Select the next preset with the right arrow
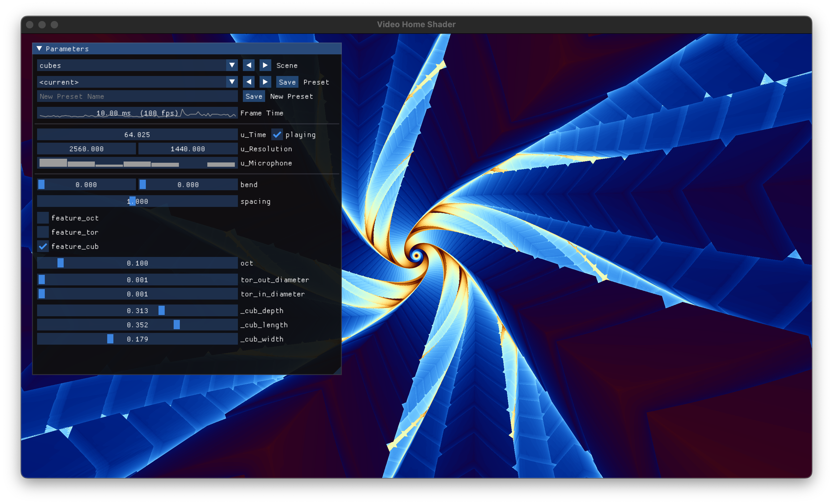833x504 pixels. coord(265,82)
